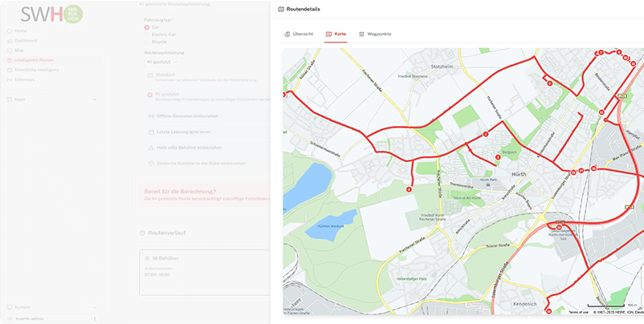Open the KI-gestützt route optimization dropdown
The height and width of the screenshot is (324, 644).
coord(162,61)
